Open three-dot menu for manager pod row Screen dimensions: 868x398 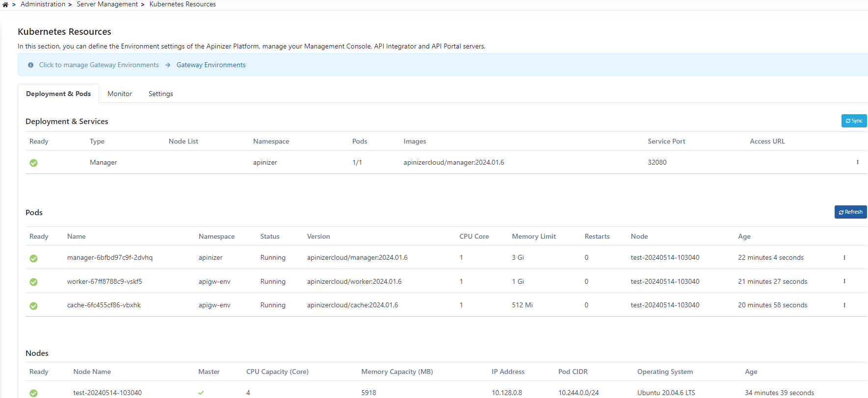(844, 257)
